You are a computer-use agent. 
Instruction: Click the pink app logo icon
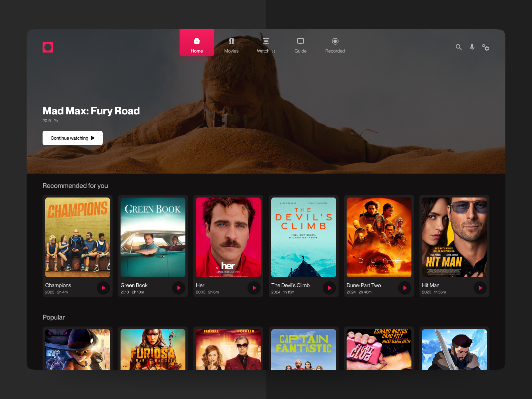tap(48, 47)
